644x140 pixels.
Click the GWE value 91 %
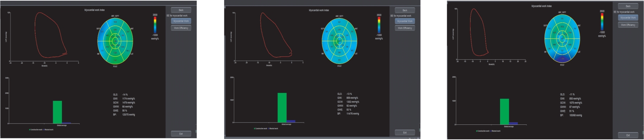571,111
